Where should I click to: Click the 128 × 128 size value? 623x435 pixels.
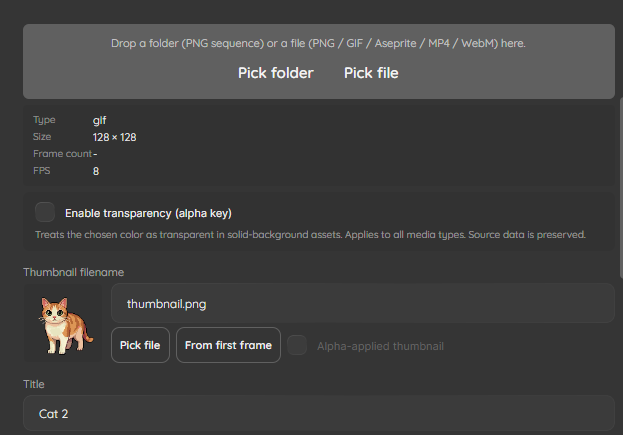tap(114, 137)
